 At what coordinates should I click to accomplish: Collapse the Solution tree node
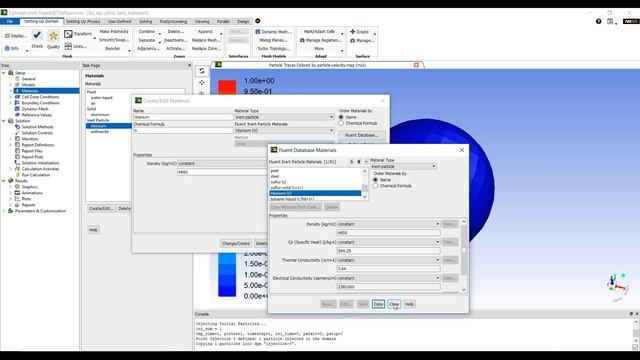pyautogui.click(x=4, y=121)
